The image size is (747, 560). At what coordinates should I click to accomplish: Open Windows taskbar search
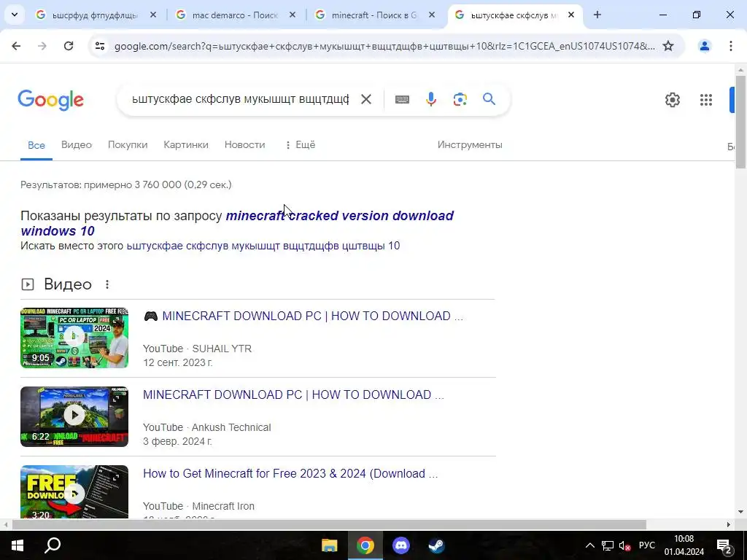click(x=53, y=545)
